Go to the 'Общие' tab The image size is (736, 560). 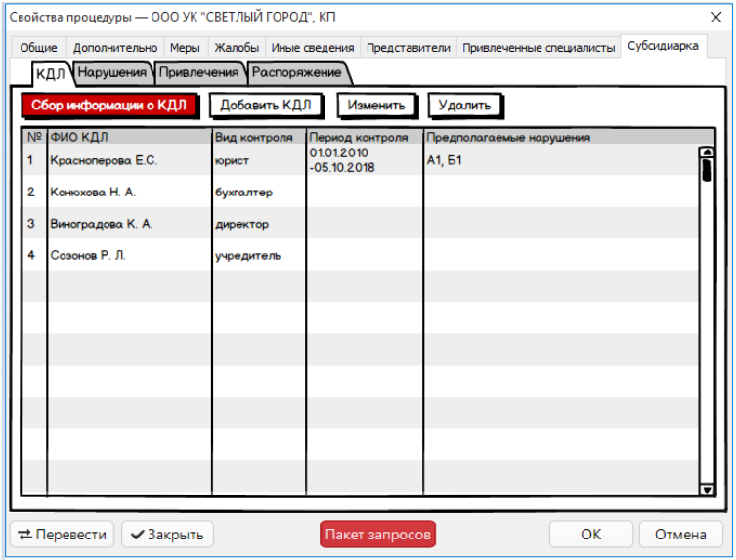(x=39, y=47)
